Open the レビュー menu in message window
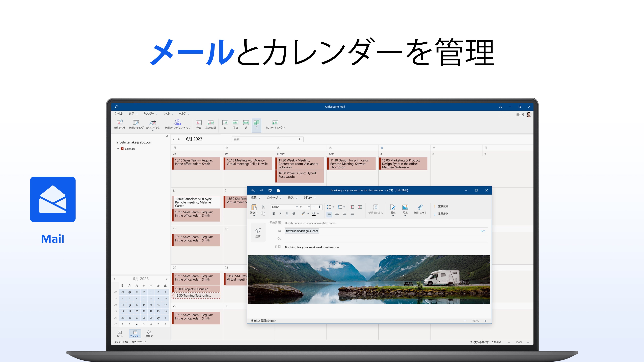 pos(310,198)
